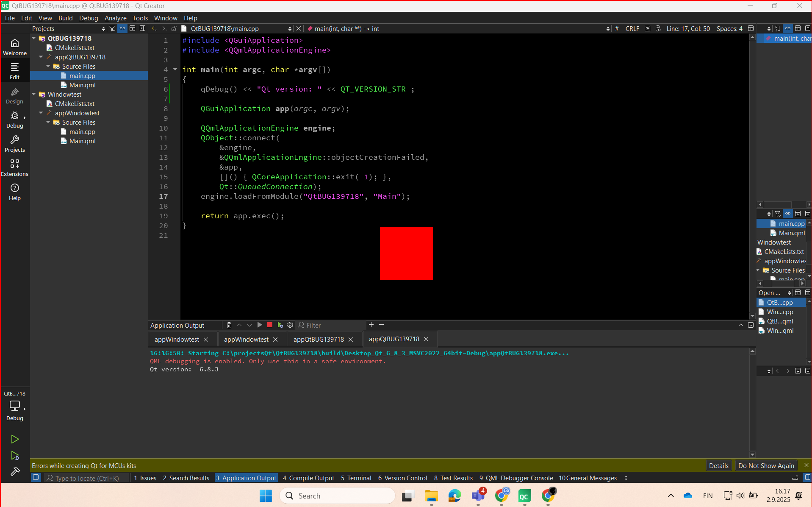This screenshot has width=812, height=507.
Task: Stop the running application in output pane
Action: coord(270,325)
